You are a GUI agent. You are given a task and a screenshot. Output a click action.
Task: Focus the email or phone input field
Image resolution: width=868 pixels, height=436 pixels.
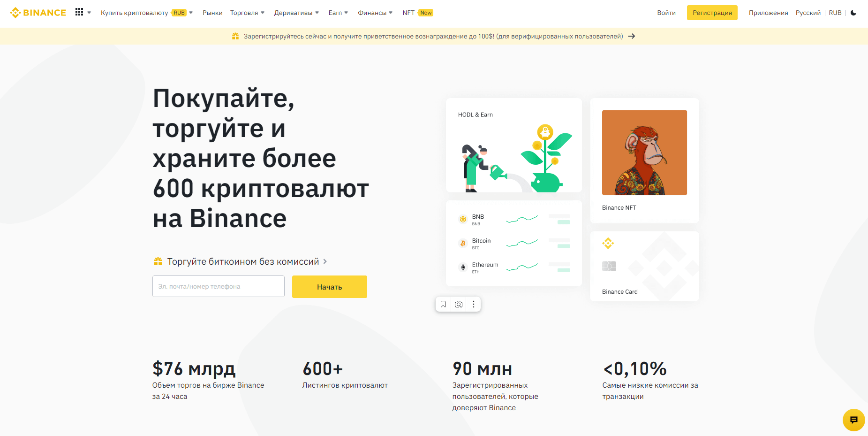point(219,286)
